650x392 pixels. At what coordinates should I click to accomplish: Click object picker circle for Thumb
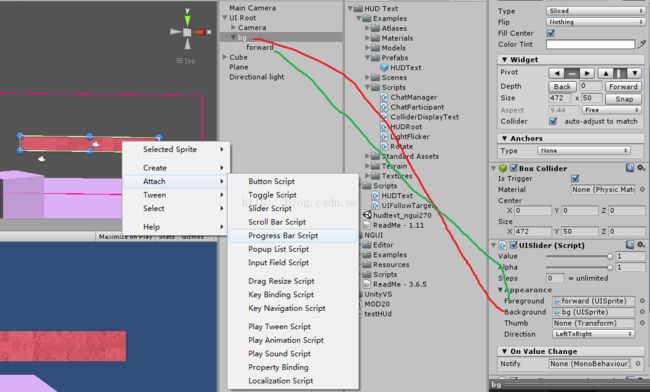pyautogui.click(x=642, y=323)
